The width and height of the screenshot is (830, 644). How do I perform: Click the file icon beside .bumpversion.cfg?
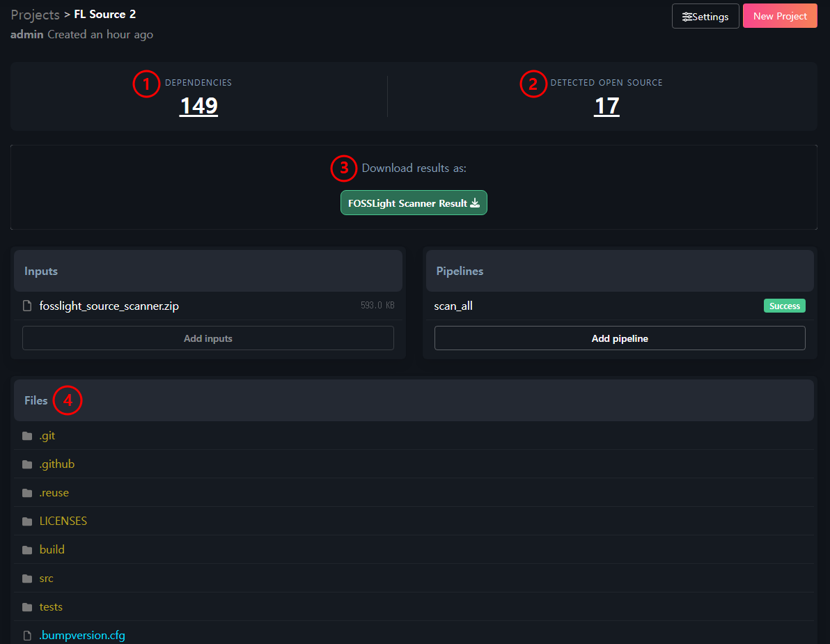pos(27,636)
